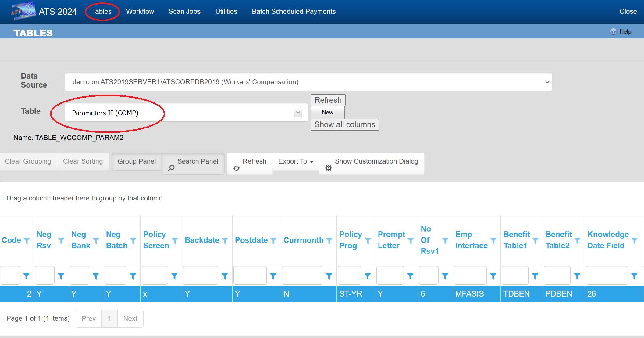The image size is (644, 338).
Task: Click the Currmonth header filter funnel
Action: (x=329, y=241)
